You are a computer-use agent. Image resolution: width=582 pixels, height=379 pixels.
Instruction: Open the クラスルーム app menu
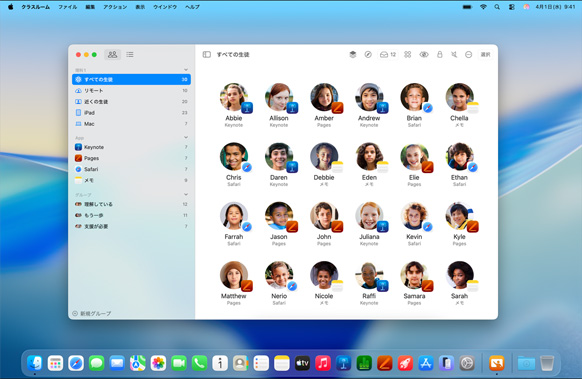point(36,7)
